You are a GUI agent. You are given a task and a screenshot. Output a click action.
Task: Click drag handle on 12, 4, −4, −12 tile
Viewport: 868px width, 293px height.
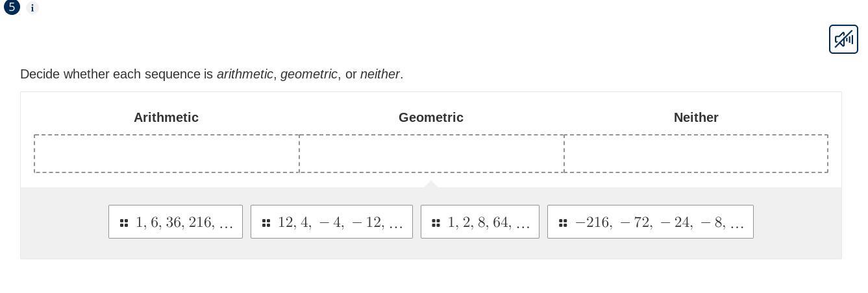pos(266,223)
